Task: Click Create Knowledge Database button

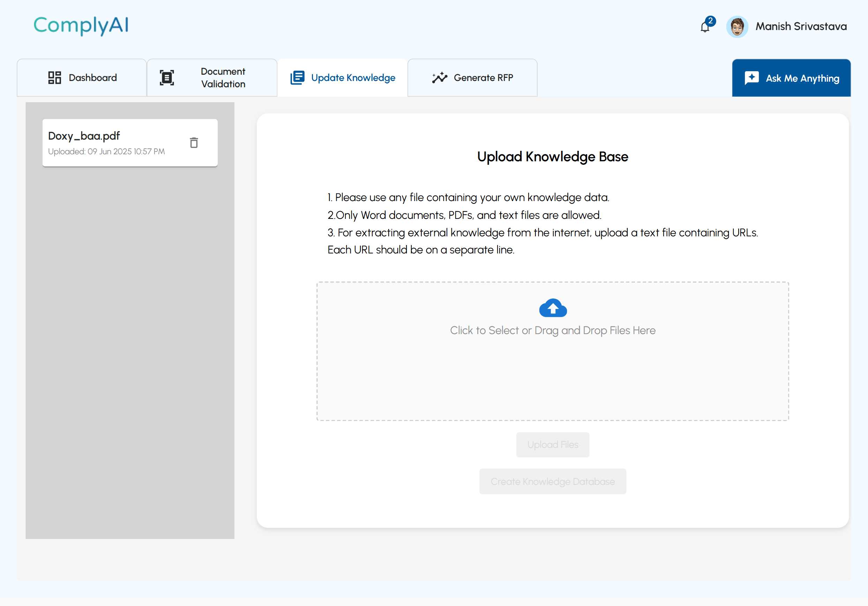Action: (x=553, y=481)
